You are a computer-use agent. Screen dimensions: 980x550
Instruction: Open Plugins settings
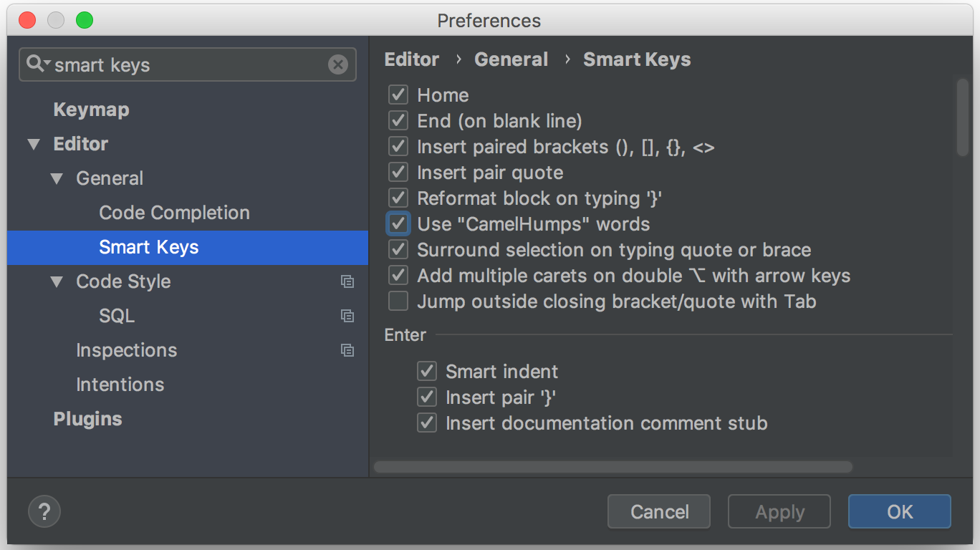tap(87, 419)
